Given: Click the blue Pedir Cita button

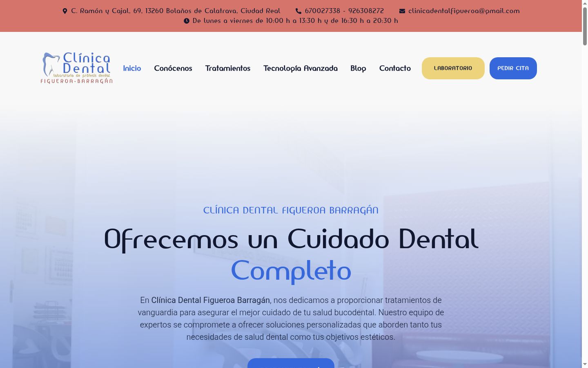Looking at the screenshot, I should coord(513,68).
